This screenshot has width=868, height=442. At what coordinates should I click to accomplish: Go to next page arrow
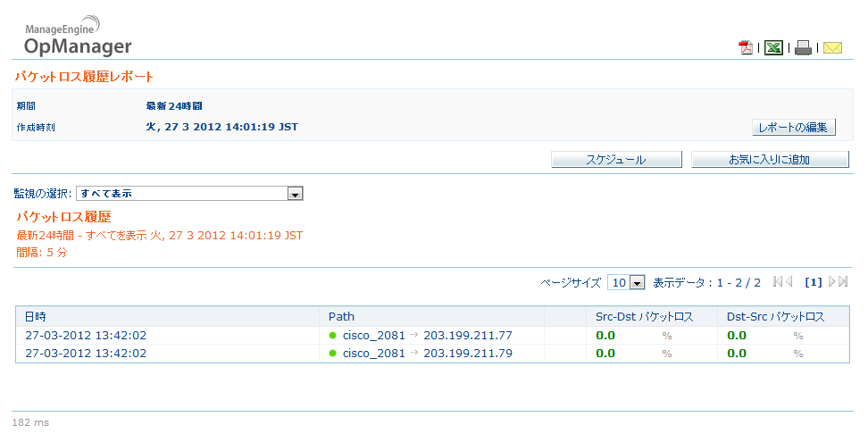[x=832, y=282]
